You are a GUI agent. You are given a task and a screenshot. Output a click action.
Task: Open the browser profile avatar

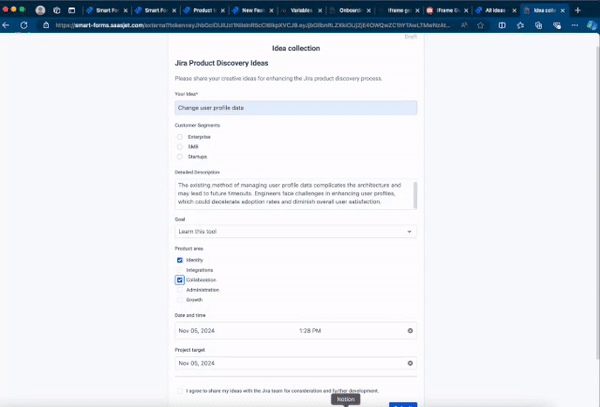40,10
